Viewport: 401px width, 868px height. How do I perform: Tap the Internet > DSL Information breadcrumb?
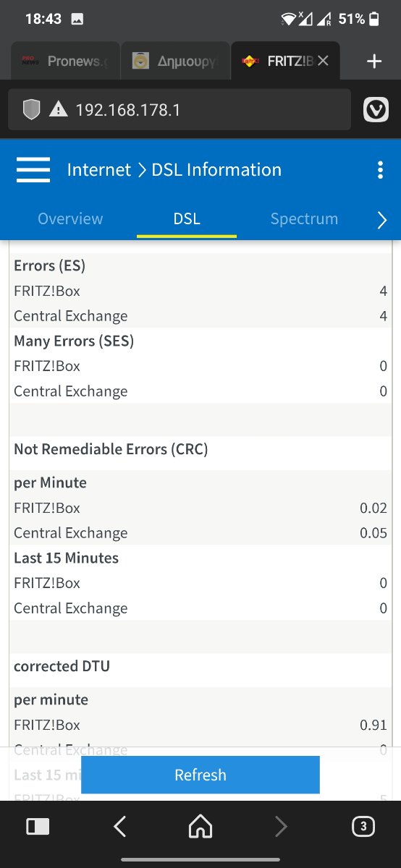(174, 170)
